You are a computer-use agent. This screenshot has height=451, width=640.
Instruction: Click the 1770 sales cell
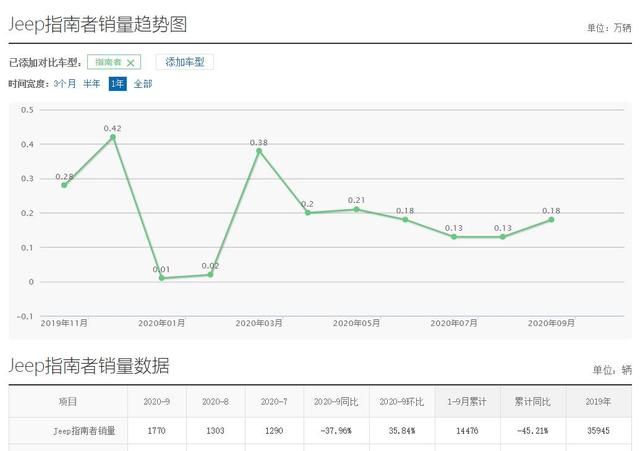click(157, 431)
